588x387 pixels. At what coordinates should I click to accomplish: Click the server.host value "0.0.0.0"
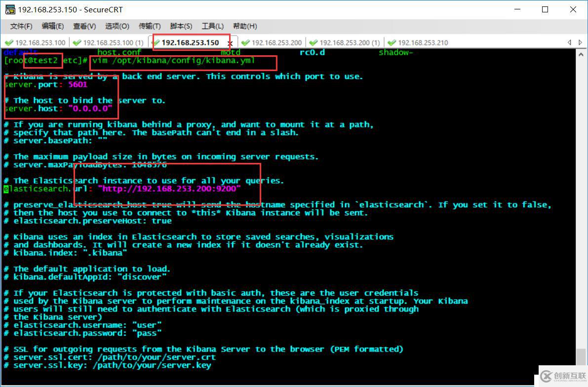click(x=90, y=109)
